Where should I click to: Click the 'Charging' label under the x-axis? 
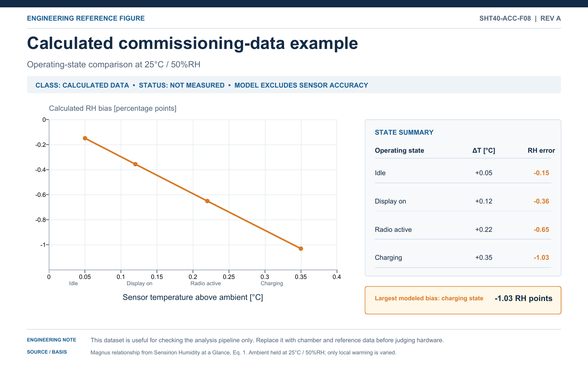pyautogui.click(x=272, y=283)
